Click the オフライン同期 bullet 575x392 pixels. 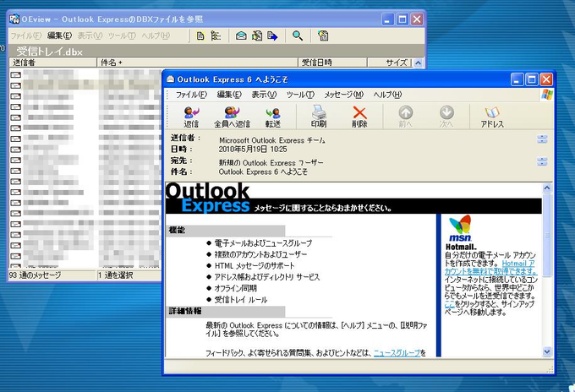(x=235, y=288)
